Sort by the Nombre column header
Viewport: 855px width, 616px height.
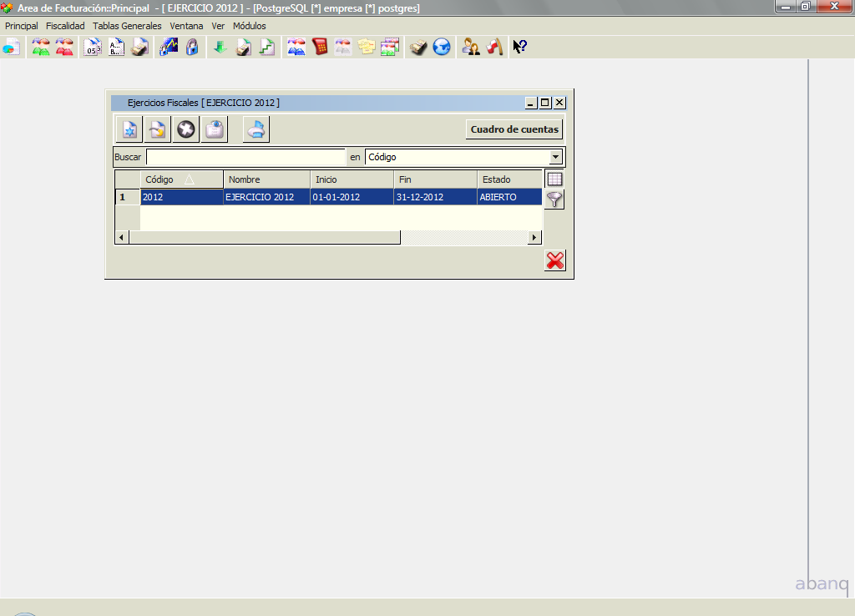[266, 179]
